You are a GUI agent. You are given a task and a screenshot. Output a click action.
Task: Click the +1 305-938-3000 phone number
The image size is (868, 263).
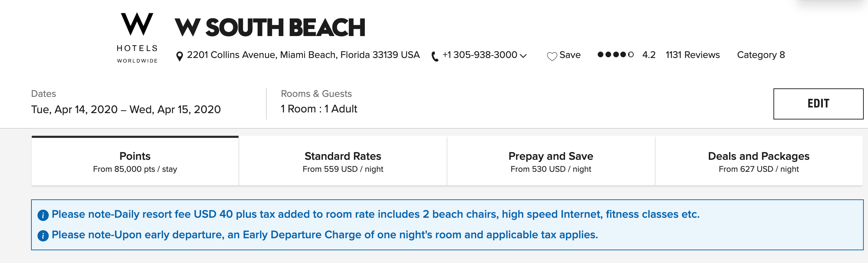480,55
